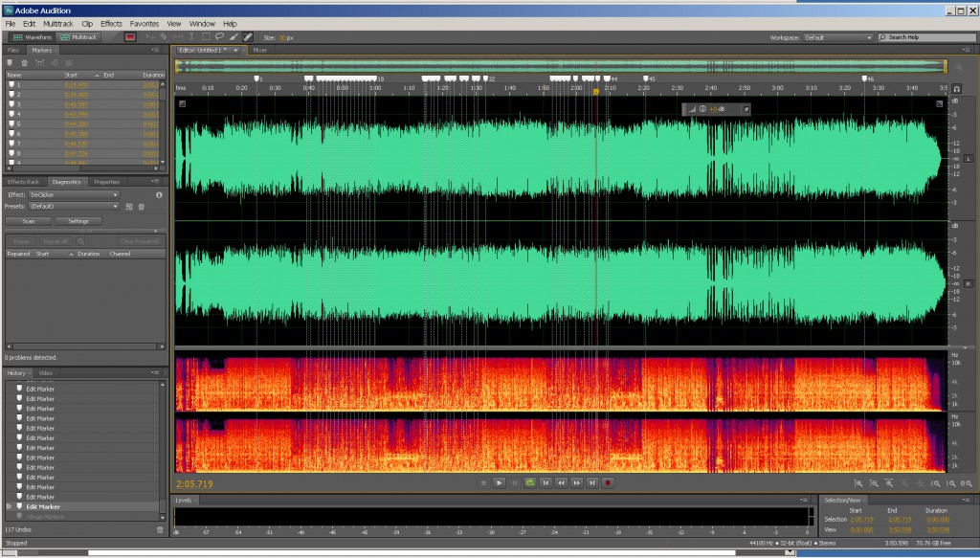Image resolution: width=980 pixels, height=558 pixels.
Task: Switch to Waveform editor view
Action: [33, 37]
